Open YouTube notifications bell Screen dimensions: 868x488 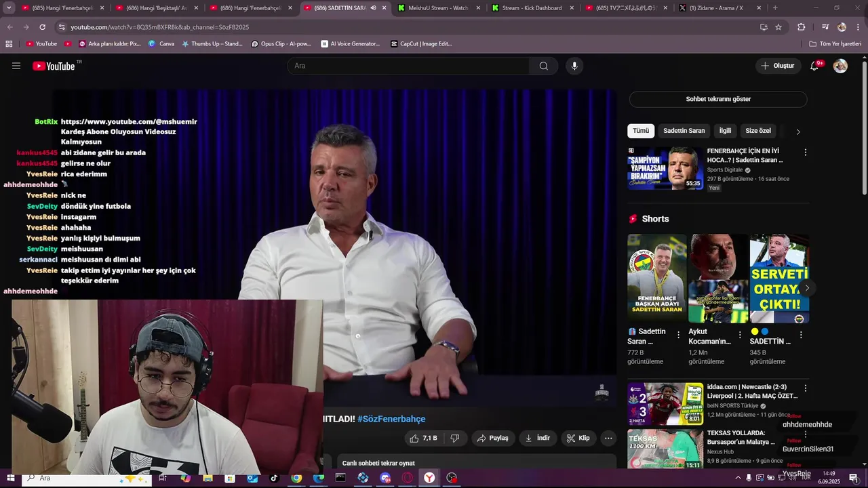tap(815, 66)
